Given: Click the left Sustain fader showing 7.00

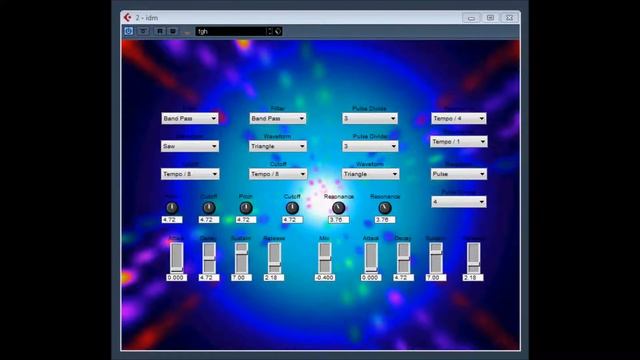Looking at the screenshot, I should point(242,258).
